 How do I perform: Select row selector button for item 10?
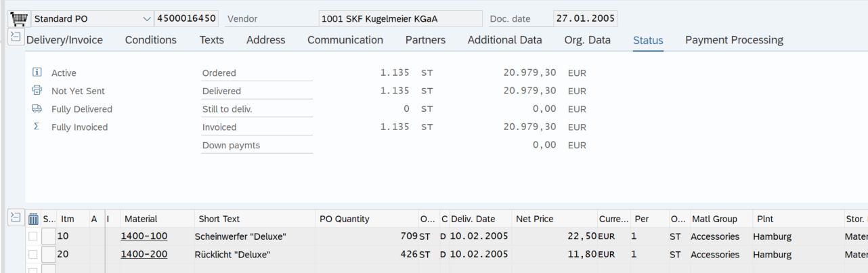coord(49,236)
